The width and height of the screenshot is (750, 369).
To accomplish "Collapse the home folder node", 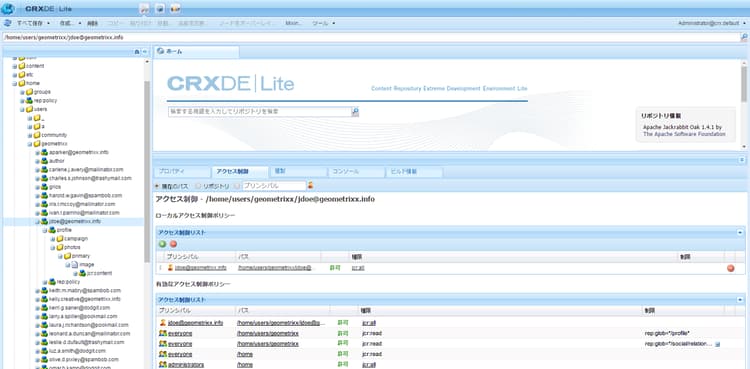I will [x=15, y=83].
